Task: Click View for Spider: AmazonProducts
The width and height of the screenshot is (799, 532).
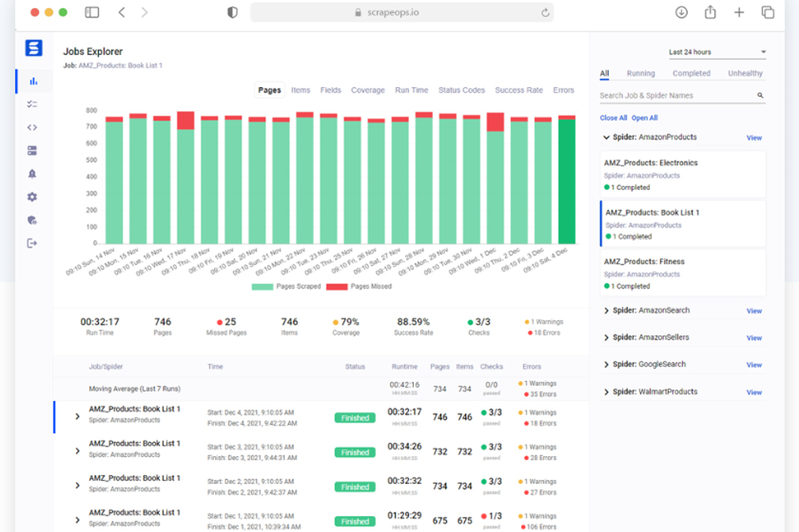Action: coord(754,137)
